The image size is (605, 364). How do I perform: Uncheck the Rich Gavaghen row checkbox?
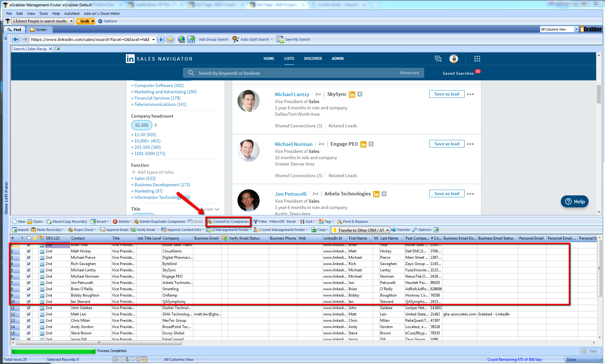[29, 264]
